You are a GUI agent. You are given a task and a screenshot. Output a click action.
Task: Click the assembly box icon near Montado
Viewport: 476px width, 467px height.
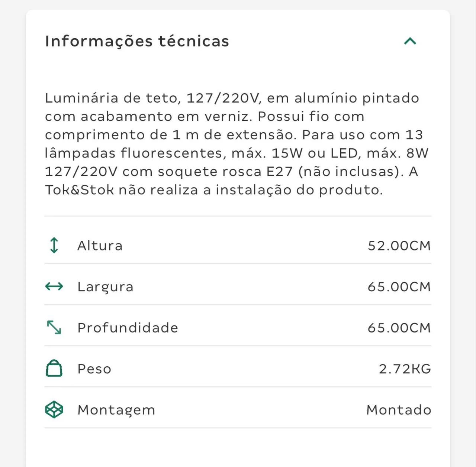[54, 410]
